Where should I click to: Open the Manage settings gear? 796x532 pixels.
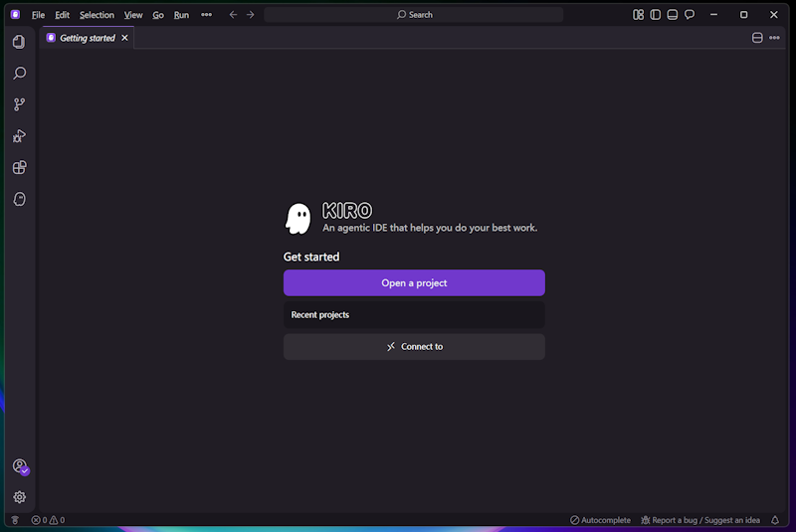coord(19,497)
